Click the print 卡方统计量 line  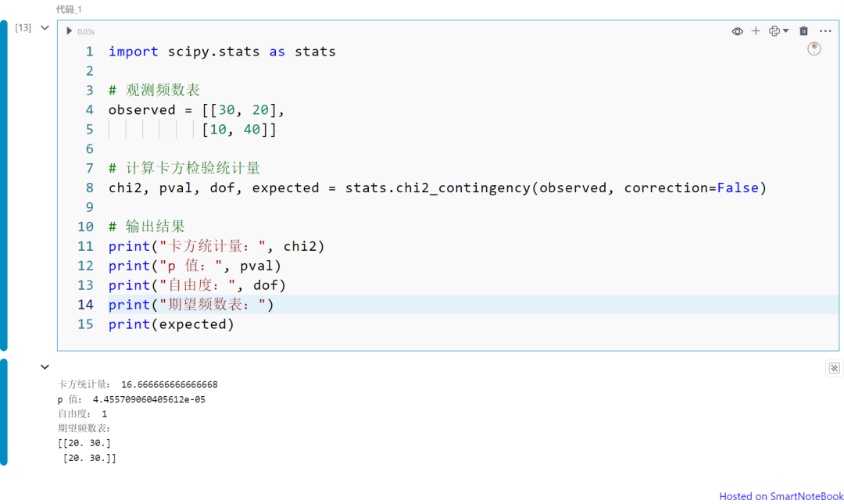pyautogui.click(x=216, y=247)
